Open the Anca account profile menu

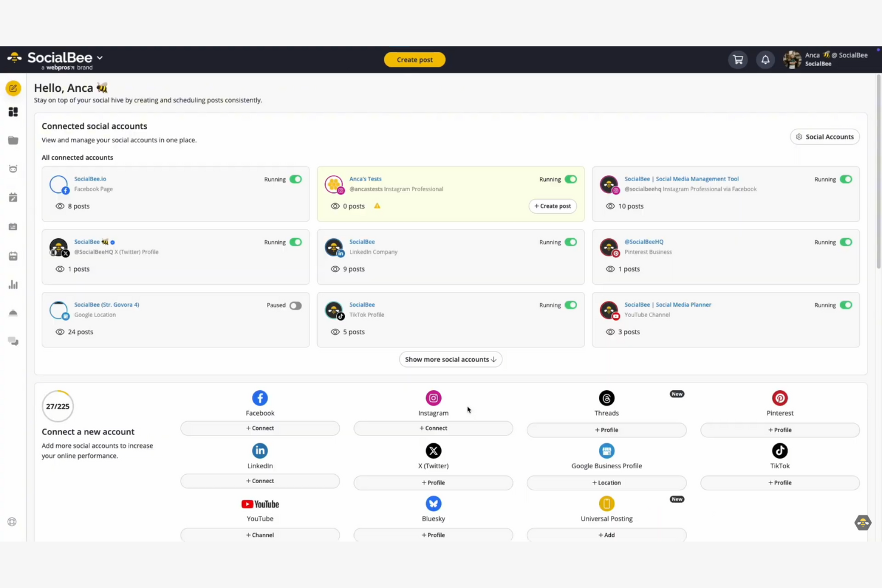pos(828,59)
